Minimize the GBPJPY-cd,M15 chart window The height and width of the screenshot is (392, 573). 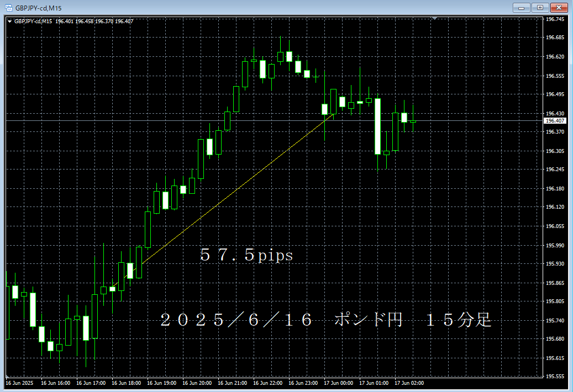(521, 7)
